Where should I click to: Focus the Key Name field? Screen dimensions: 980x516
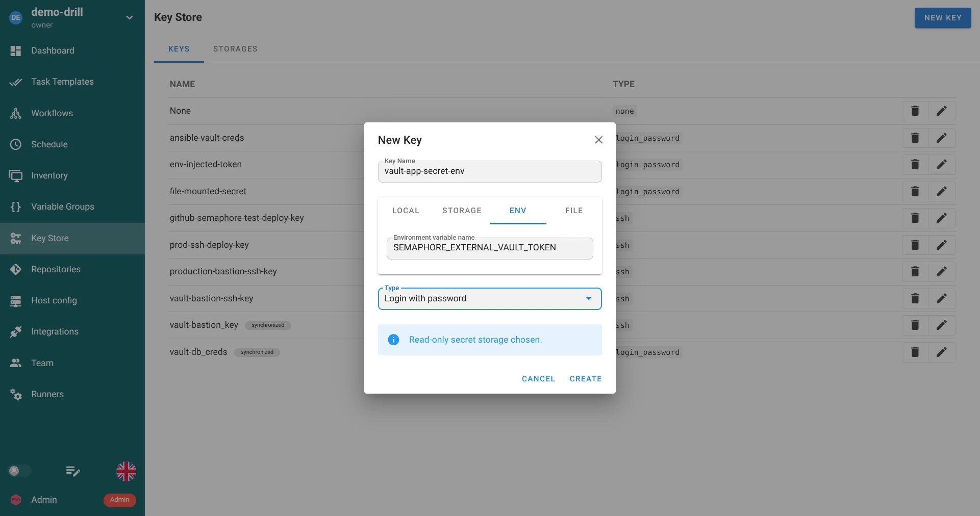[490, 171]
